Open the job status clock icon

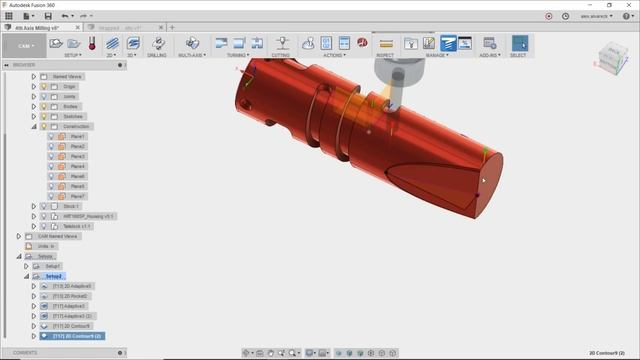click(565, 16)
